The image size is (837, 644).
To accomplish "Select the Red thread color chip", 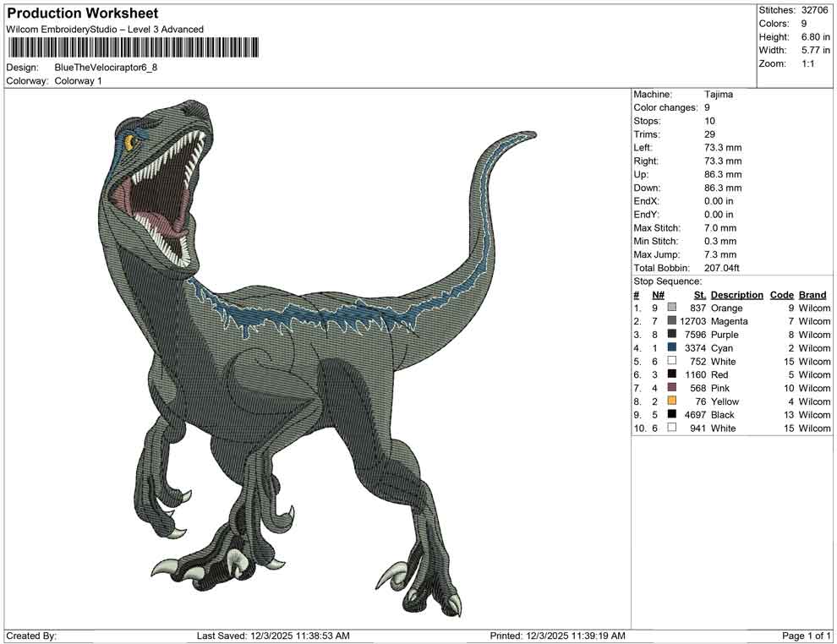I will tap(672, 374).
